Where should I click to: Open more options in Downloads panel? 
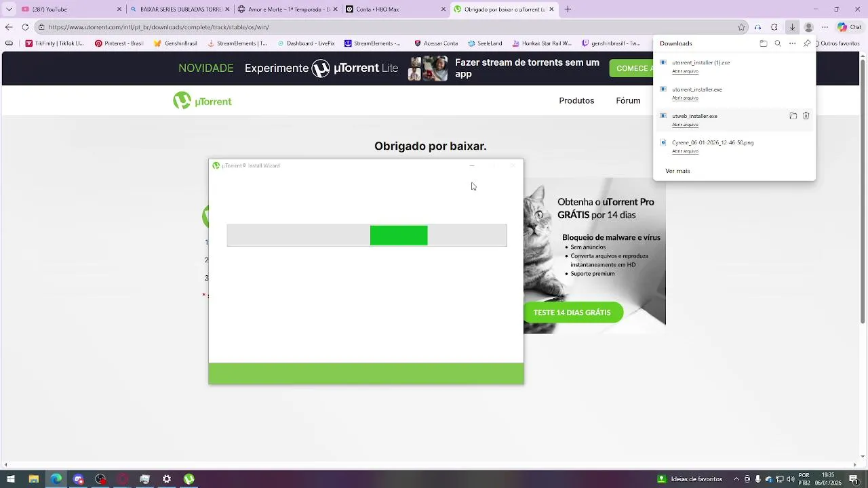(x=792, y=43)
